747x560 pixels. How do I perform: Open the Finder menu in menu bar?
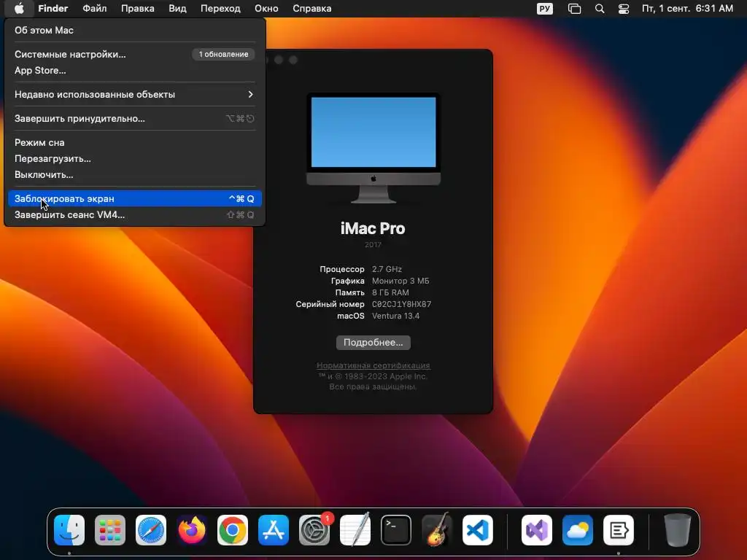(x=53, y=9)
